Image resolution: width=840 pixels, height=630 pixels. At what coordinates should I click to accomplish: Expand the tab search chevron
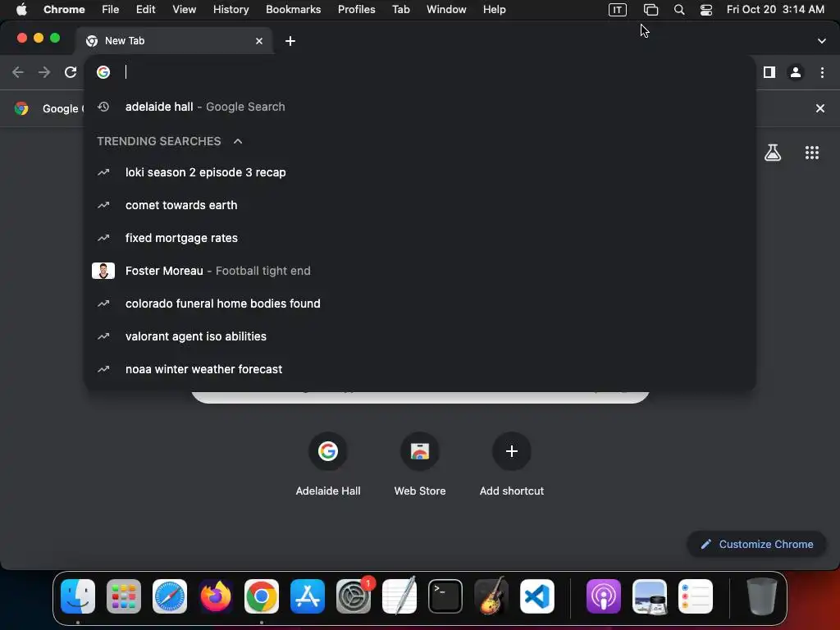click(x=821, y=41)
